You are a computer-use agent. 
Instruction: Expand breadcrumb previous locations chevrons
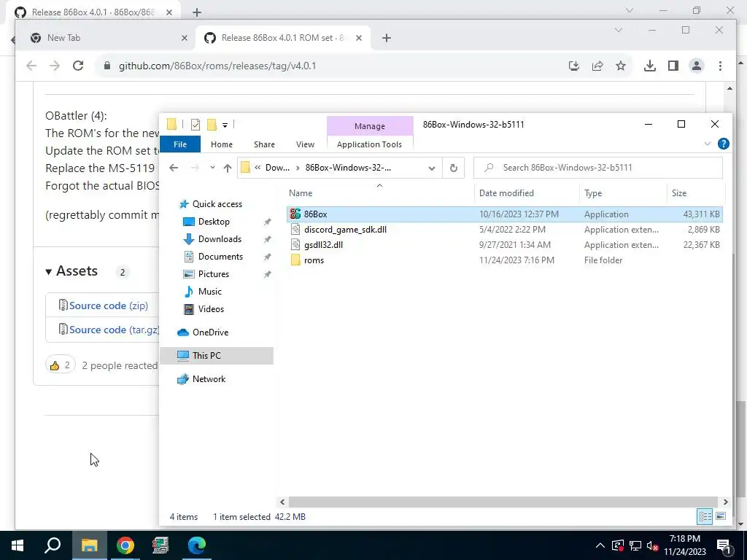coord(258,168)
